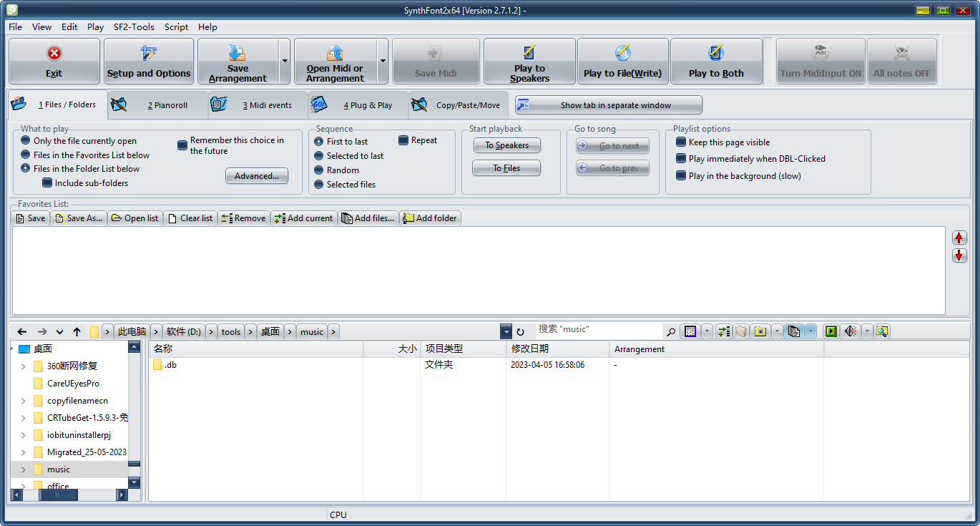Click the details view list icon
The image size is (980, 526).
click(690, 331)
